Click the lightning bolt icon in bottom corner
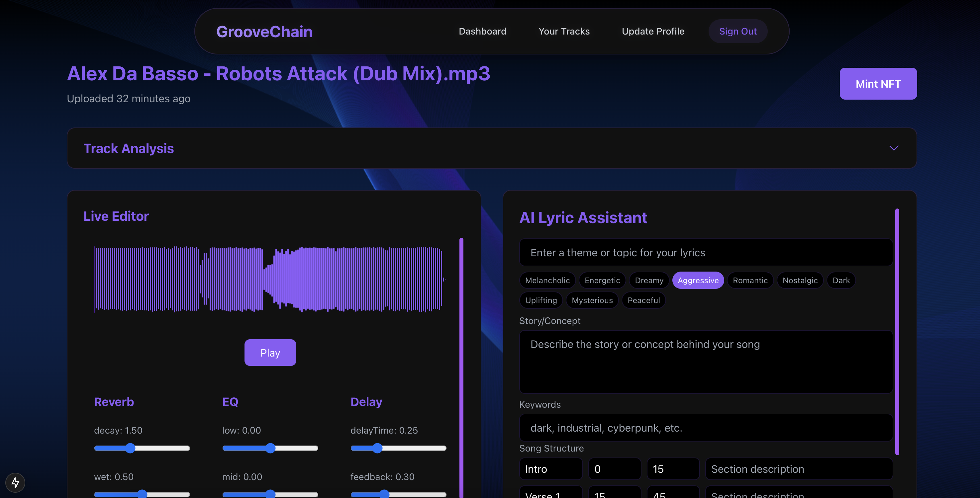The height and width of the screenshot is (498, 980). click(x=15, y=482)
